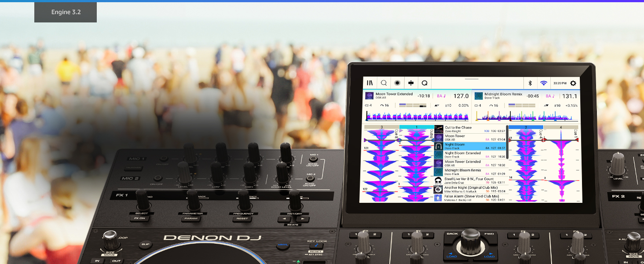Switch to deck 2 waveform tab
This screenshot has width=644, height=264.
[x=526, y=127]
